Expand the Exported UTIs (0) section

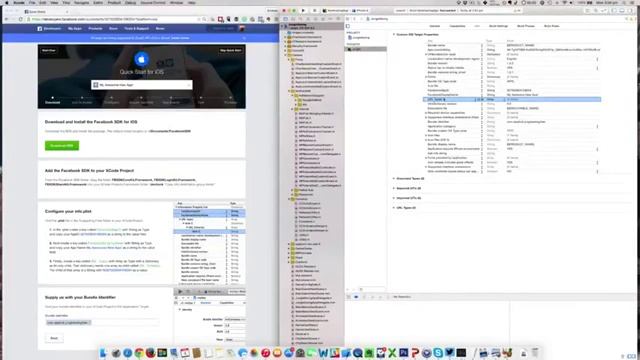tap(394, 188)
